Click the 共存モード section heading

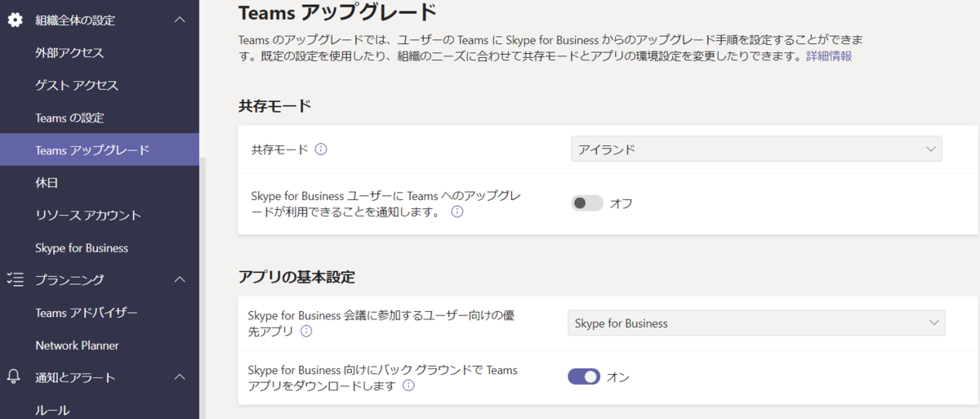pyautogui.click(x=274, y=105)
